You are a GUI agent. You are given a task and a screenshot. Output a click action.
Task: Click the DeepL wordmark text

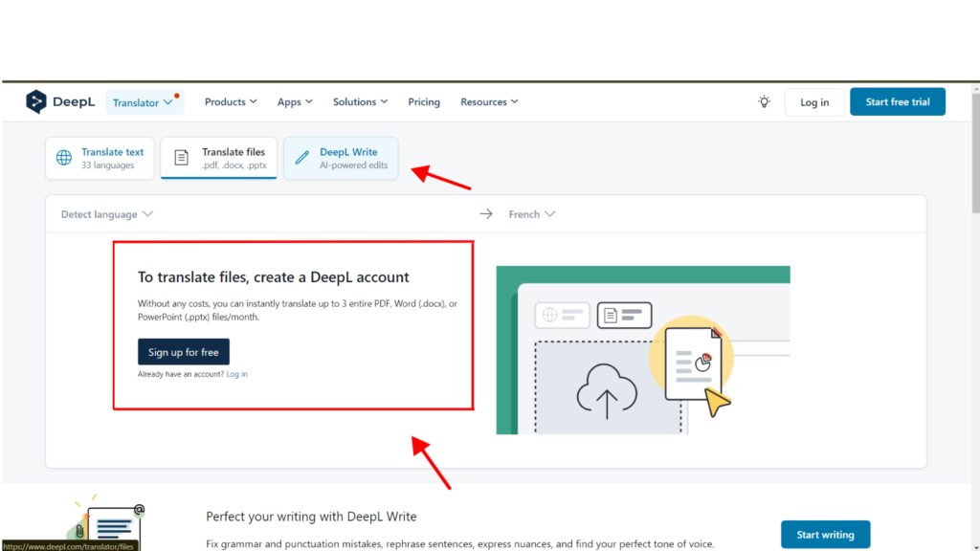[74, 101]
